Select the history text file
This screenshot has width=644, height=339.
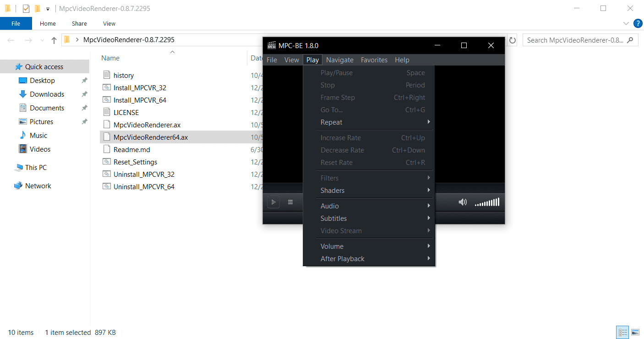click(124, 76)
